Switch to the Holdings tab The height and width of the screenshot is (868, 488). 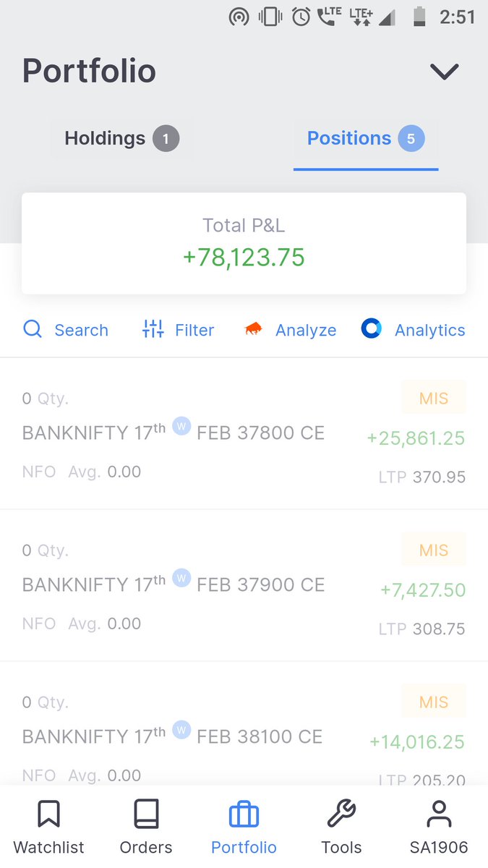[121, 138]
